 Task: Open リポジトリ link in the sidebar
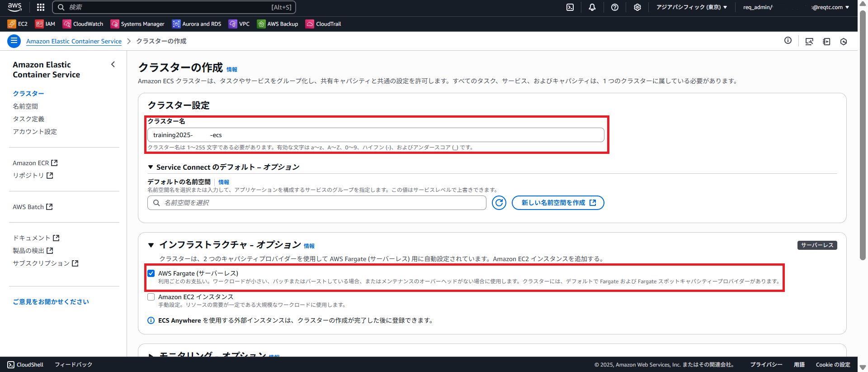click(x=33, y=175)
